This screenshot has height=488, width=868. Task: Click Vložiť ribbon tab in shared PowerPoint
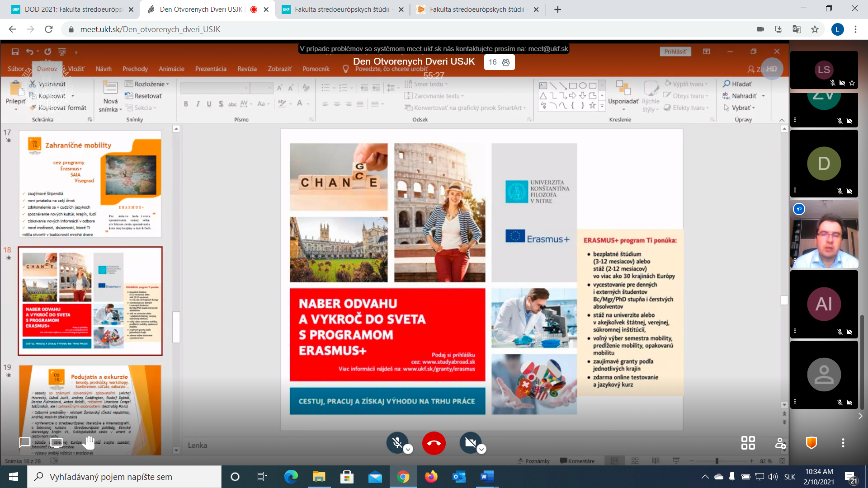click(76, 69)
